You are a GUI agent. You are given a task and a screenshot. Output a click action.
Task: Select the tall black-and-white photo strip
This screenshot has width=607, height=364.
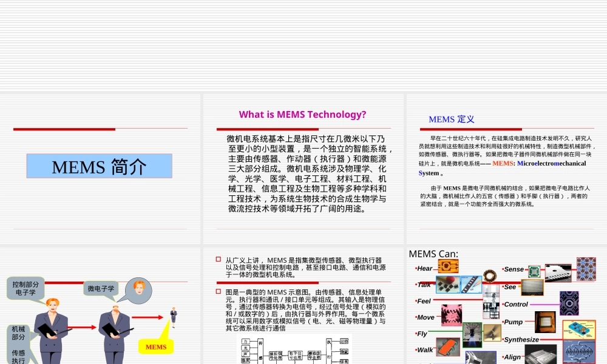pyautogui.click(x=491, y=302)
